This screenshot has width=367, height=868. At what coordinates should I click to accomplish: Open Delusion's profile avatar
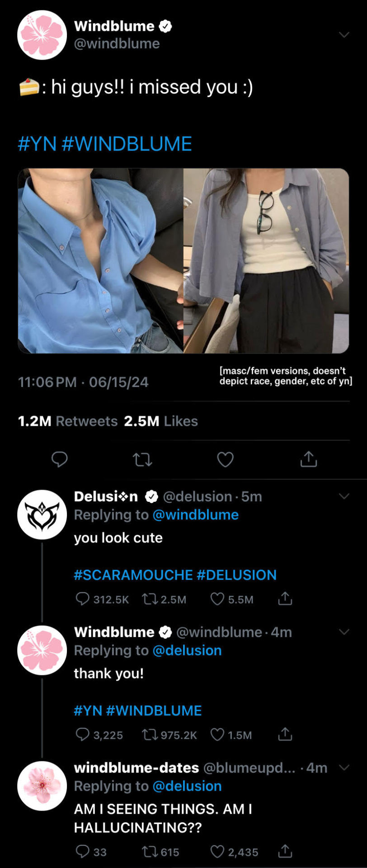coord(42,514)
